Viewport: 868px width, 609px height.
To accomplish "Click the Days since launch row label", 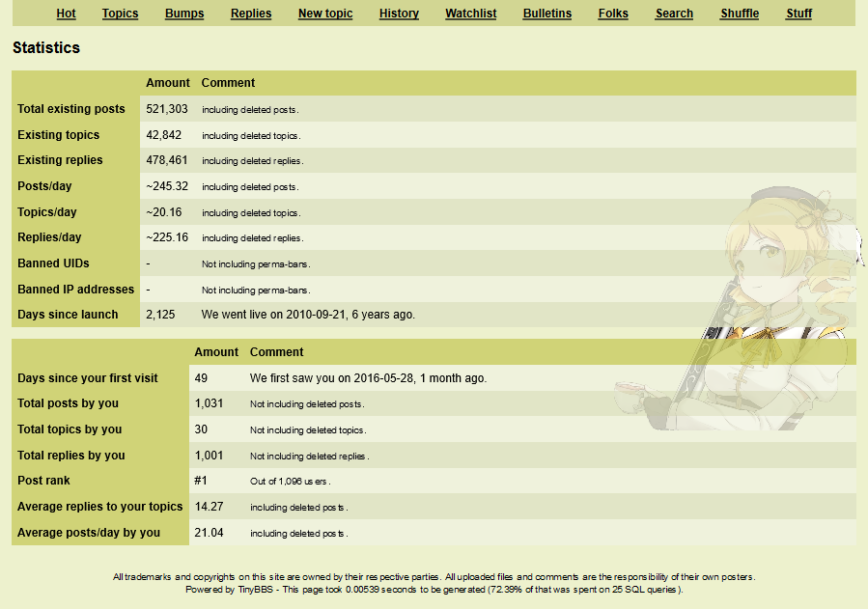I will [68, 315].
